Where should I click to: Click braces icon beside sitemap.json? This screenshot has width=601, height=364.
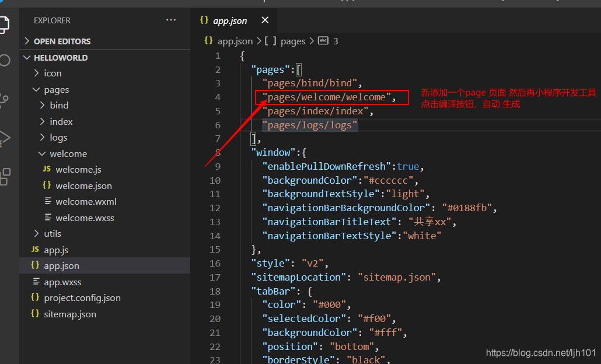tap(35, 313)
